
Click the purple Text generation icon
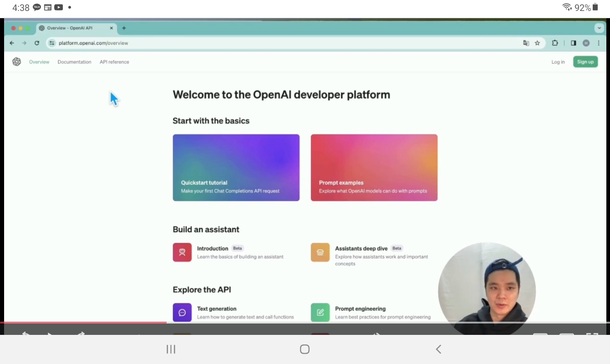pyautogui.click(x=182, y=313)
